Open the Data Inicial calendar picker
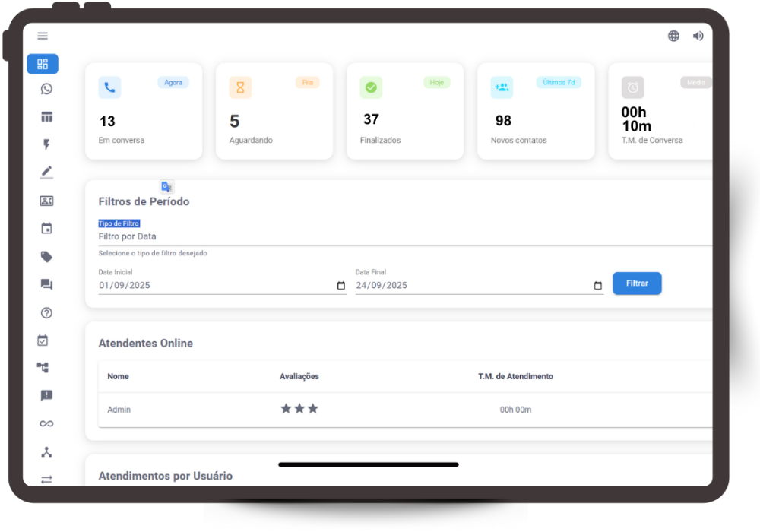760x532 pixels. (340, 286)
